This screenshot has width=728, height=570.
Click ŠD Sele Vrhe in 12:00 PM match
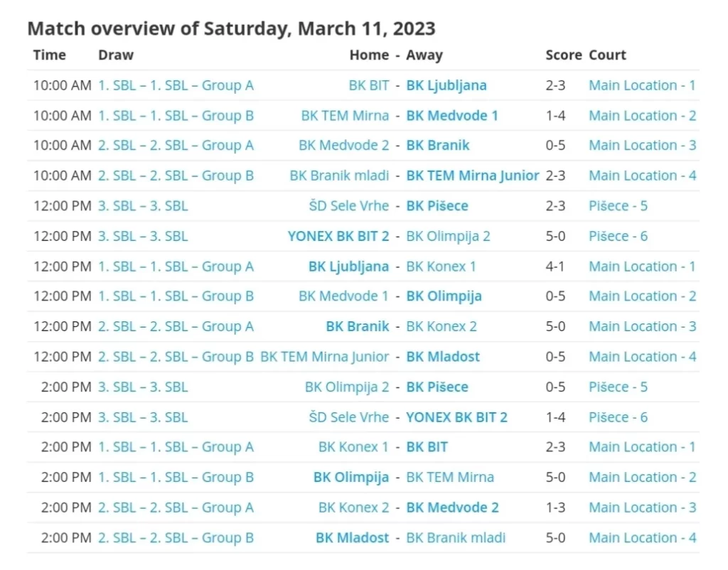[348, 206]
